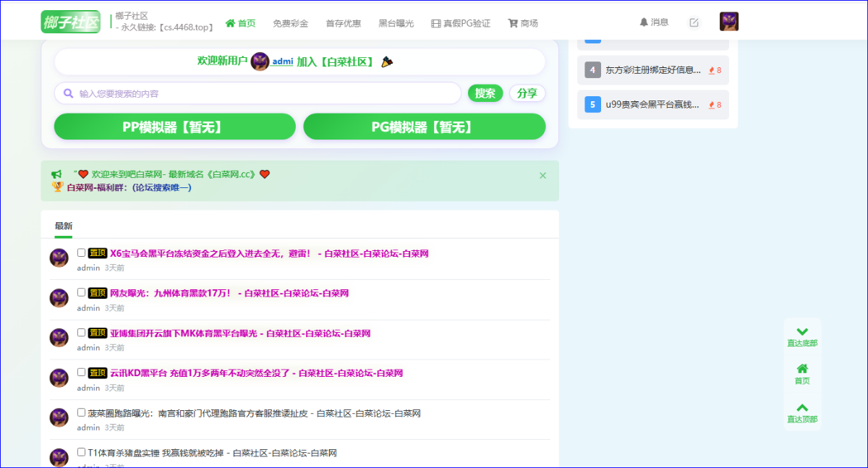This screenshot has height=468, width=868.
Task: Open 消息 notifications bell
Action: tap(654, 22)
